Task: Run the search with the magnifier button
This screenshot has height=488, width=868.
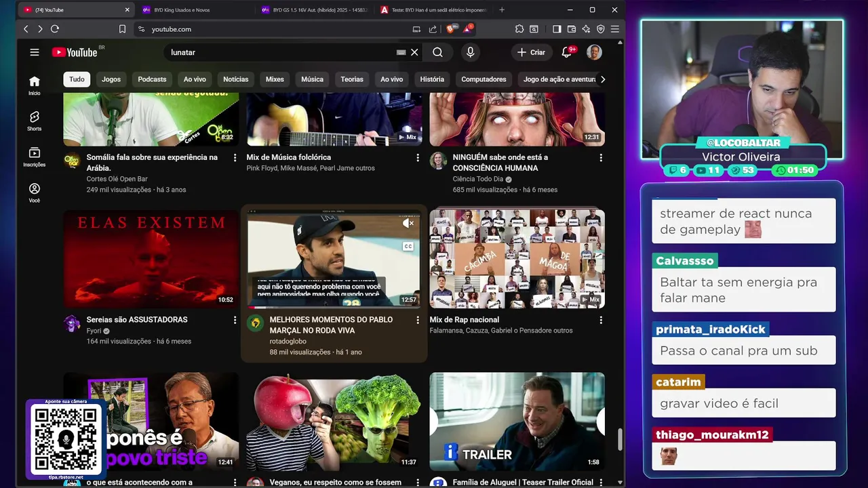Action: click(438, 52)
